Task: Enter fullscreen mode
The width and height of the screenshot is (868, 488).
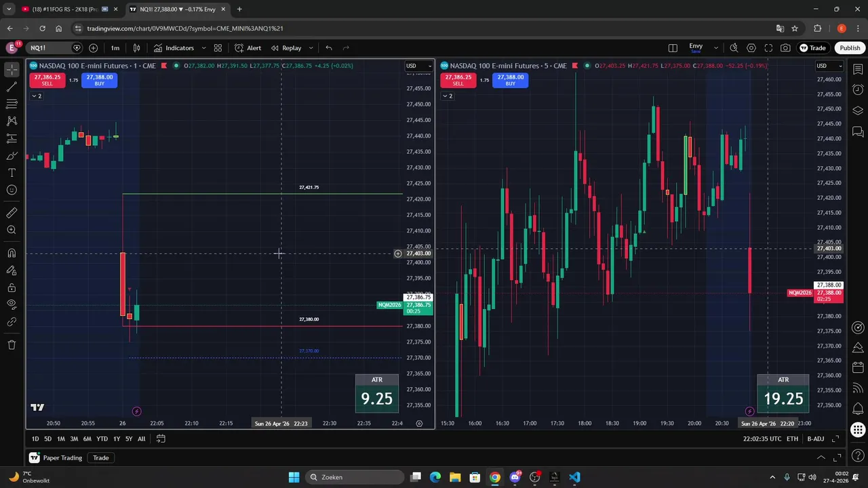Action: coord(768,48)
